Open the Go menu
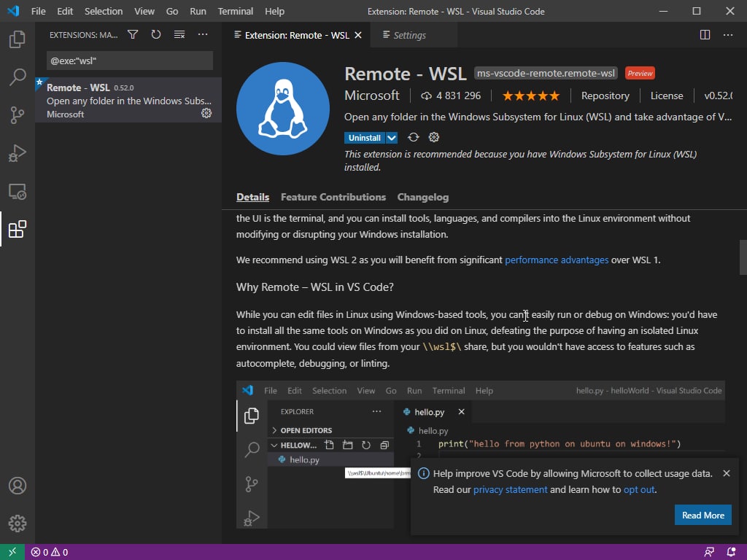Viewport: 747px width, 560px height. point(172,11)
